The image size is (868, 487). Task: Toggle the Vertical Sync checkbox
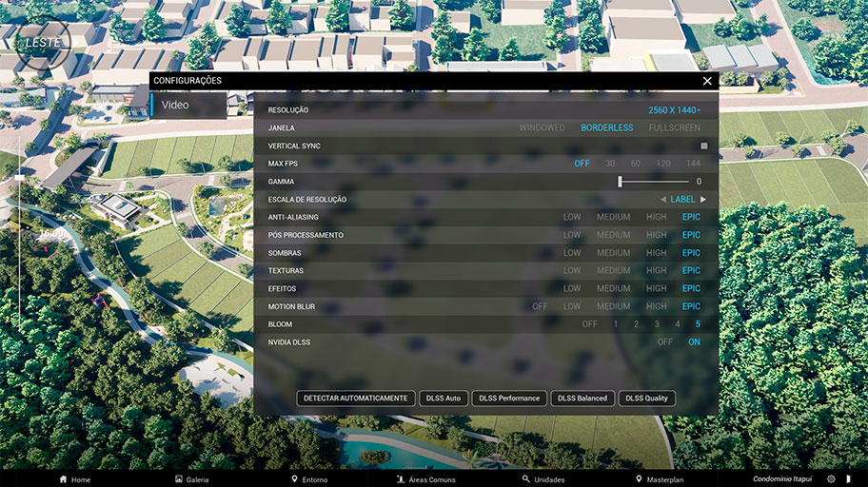[704, 146]
